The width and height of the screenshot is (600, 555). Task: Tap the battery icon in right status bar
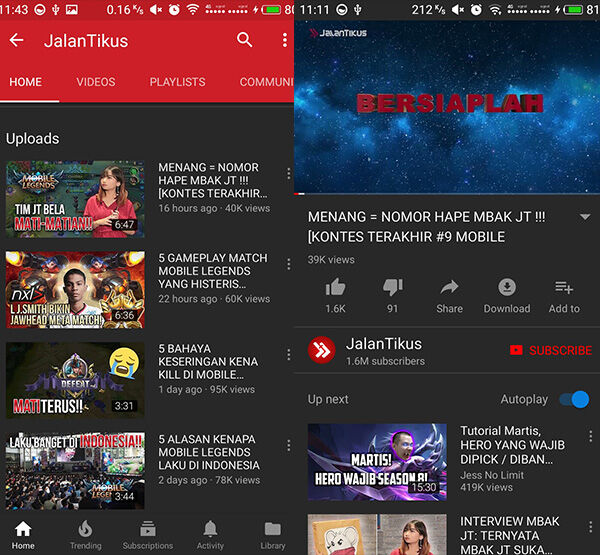tap(575, 10)
